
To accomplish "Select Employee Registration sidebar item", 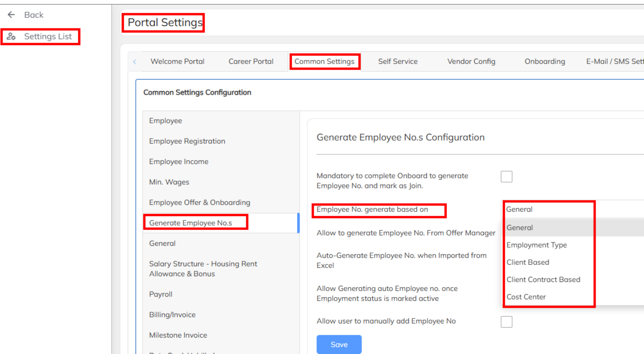I will point(187,141).
